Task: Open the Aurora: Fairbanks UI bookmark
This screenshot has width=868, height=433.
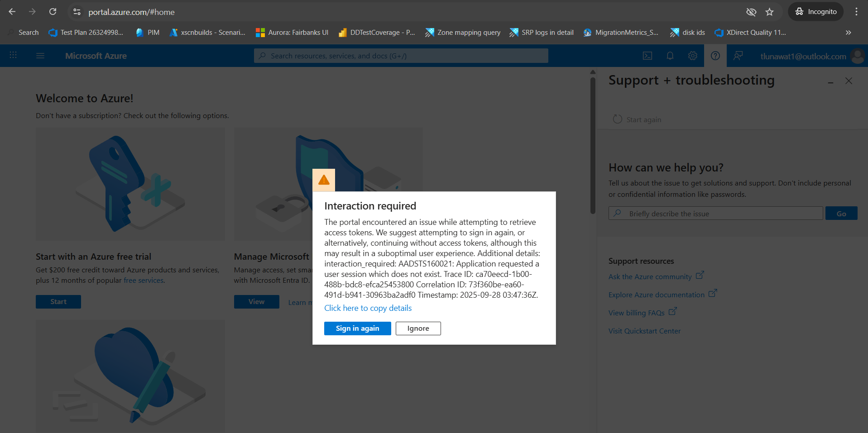Action: (292, 33)
